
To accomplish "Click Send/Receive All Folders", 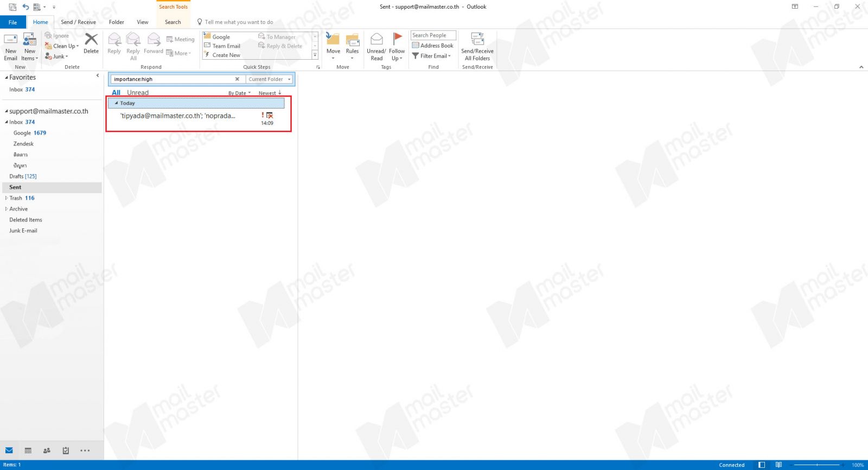I will 477,47.
